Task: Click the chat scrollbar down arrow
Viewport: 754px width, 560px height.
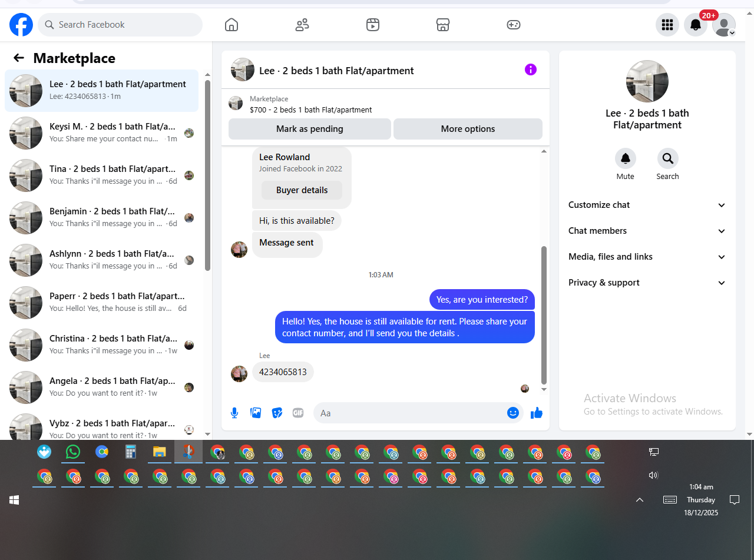Action: tap(544, 389)
